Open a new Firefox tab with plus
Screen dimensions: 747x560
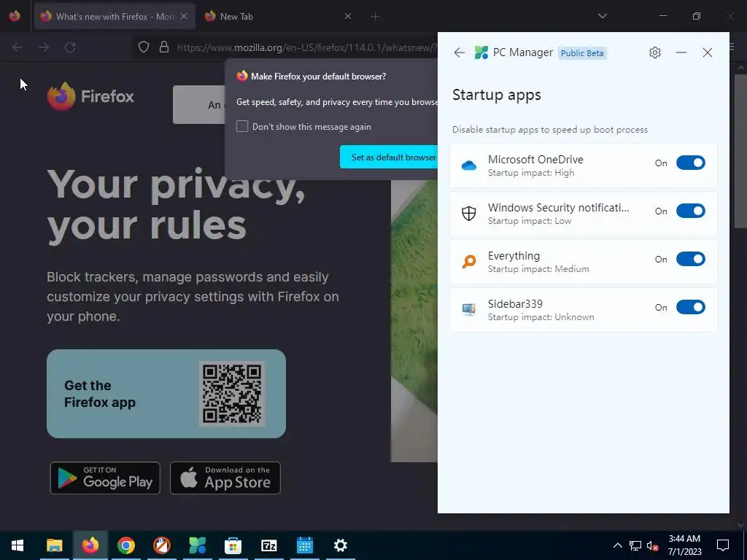(x=376, y=17)
